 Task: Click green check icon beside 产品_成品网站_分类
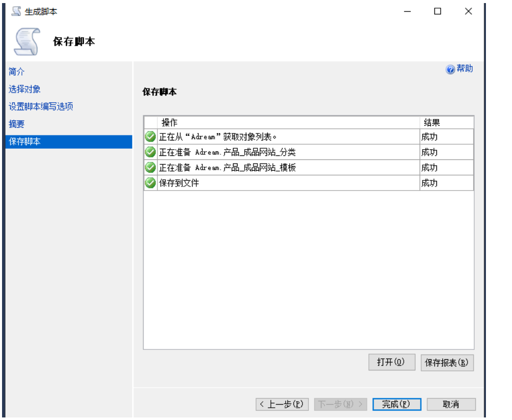tap(150, 152)
